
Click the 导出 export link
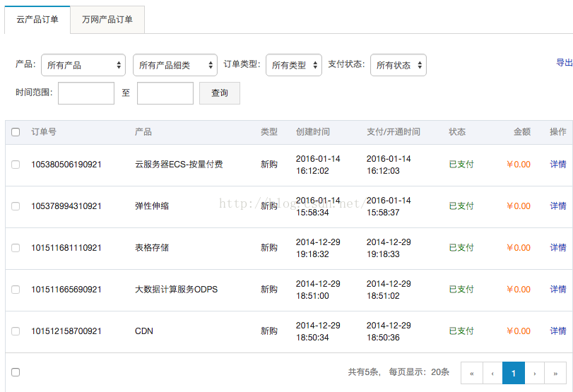click(x=564, y=63)
